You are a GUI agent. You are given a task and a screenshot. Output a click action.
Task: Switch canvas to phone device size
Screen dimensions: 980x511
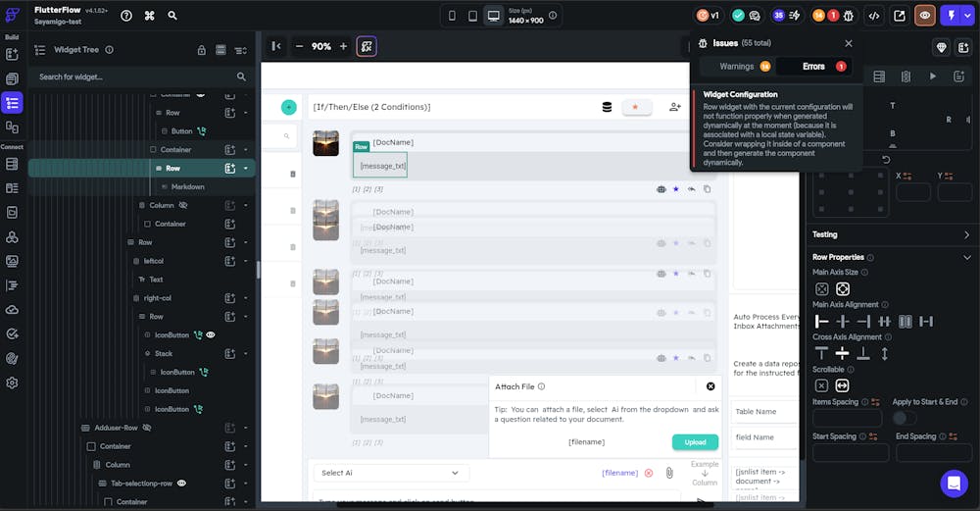click(x=452, y=16)
